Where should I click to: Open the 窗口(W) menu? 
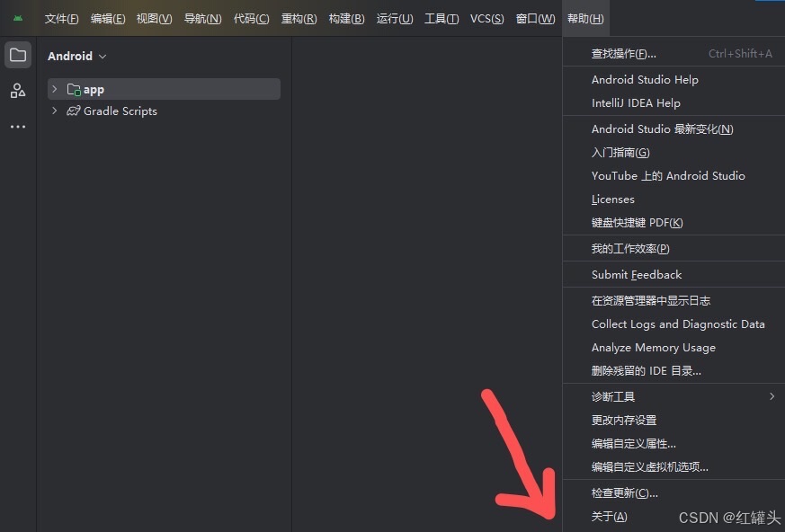(x=535, y=19)
